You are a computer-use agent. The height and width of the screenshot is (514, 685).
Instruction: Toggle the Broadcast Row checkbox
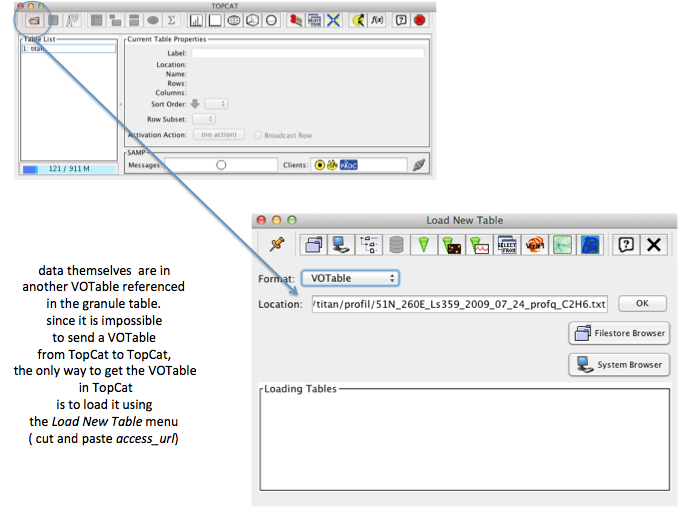[x=258, y=135]
